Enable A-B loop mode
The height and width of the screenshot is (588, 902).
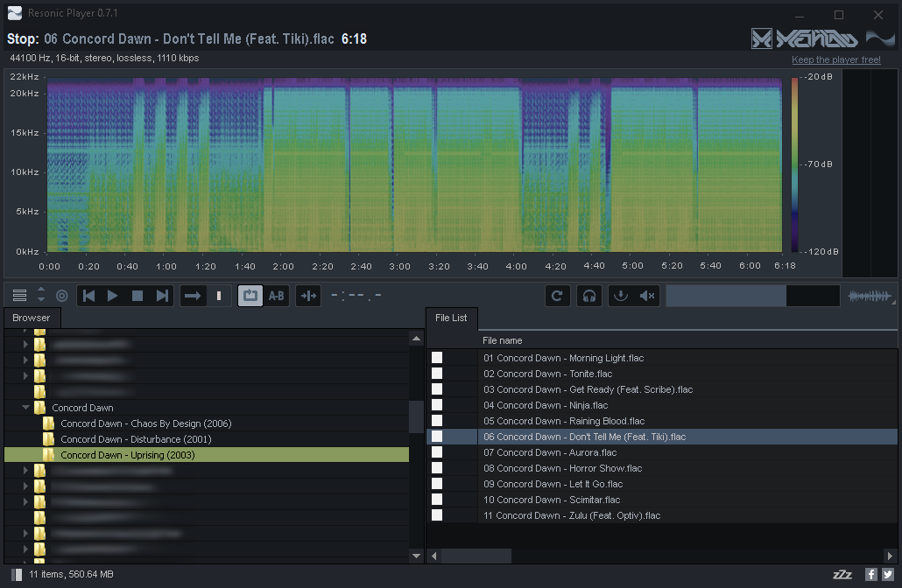tap(276, 296)
